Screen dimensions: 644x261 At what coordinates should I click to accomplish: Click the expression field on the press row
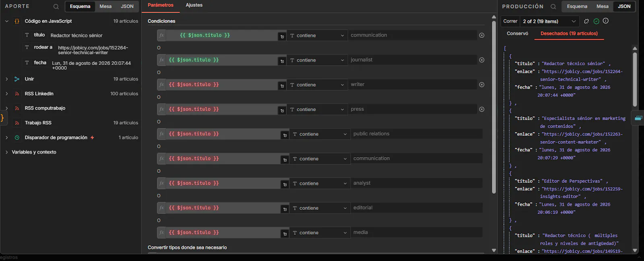tap(221, 109)
